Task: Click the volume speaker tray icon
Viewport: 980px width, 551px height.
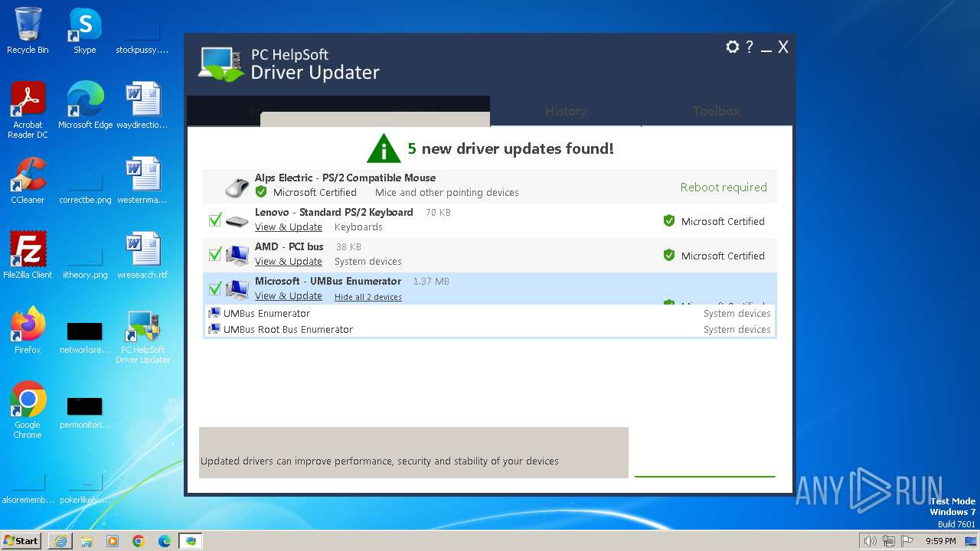Action: tap(870, 541)
